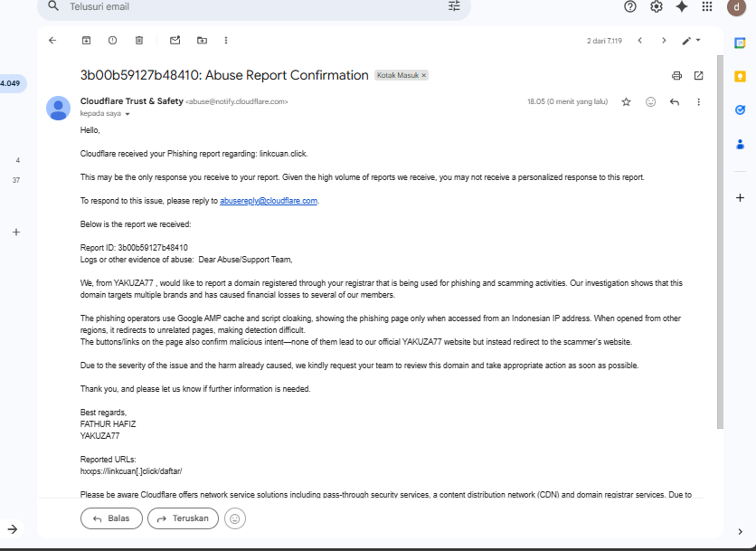Focus the Telusuri email search field
The width and height of the screenshot is (756, 551).
(x=254, y=6)
